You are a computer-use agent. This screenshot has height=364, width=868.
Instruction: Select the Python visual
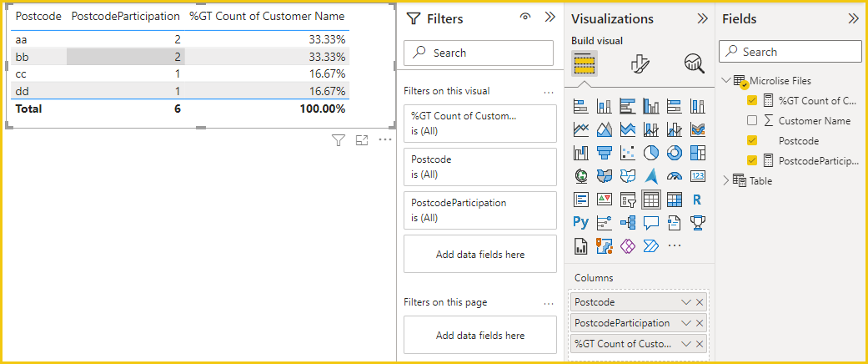580,222
